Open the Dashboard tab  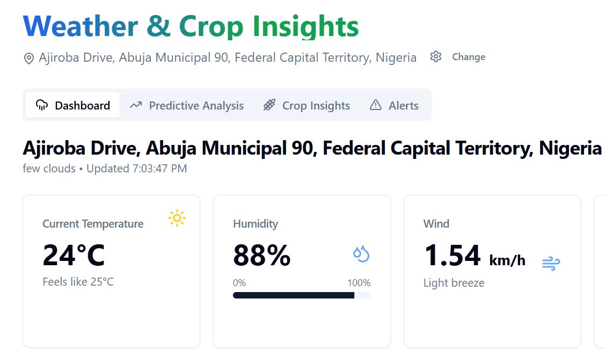tap(72, 105)
